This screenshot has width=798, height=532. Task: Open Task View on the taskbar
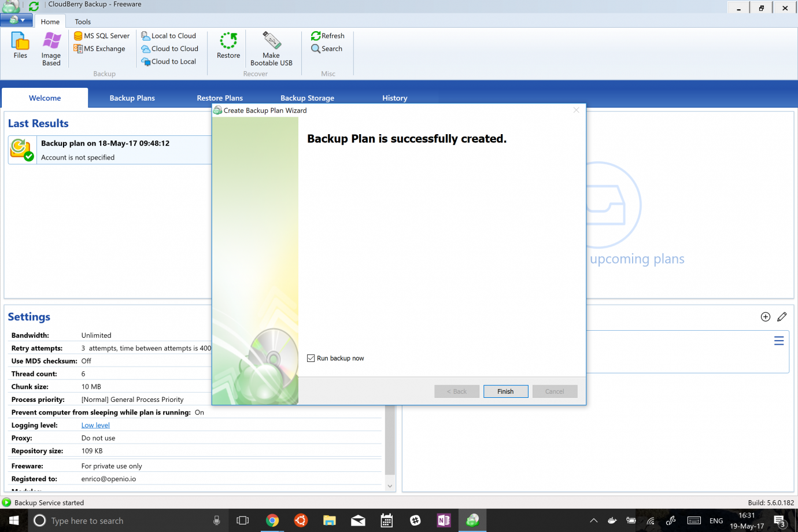(243, 520)
